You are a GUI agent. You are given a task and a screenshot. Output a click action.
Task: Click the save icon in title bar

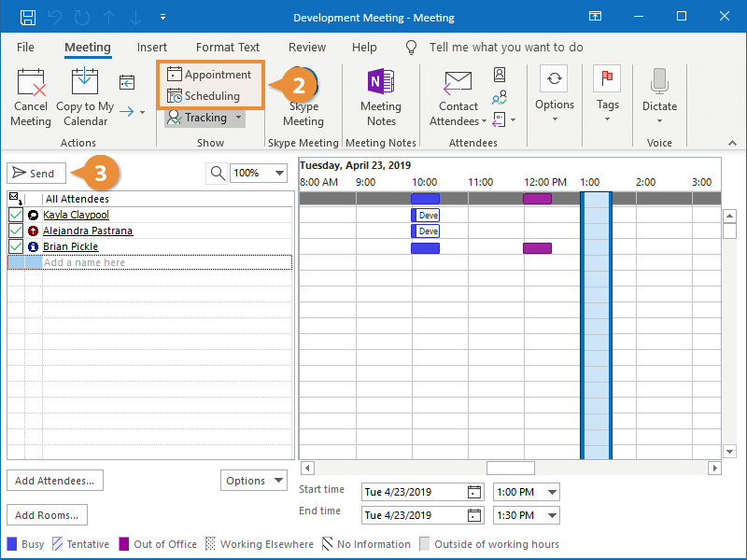coord(28,17)
